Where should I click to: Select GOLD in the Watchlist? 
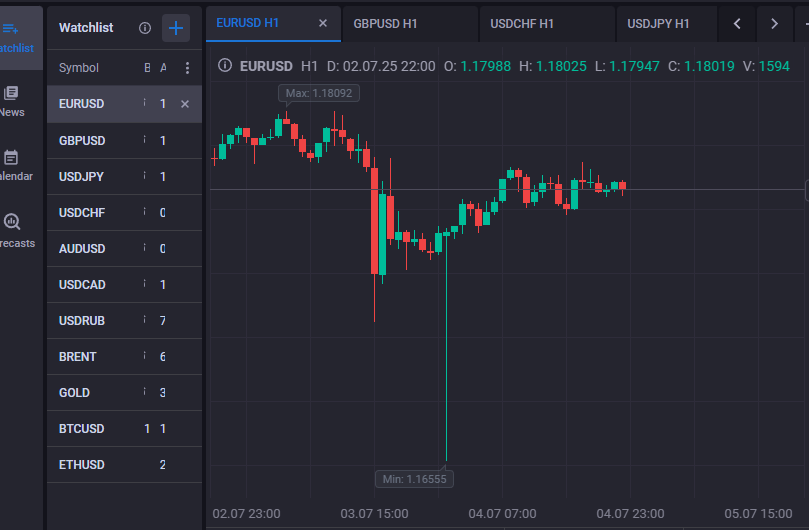[74, 393]
